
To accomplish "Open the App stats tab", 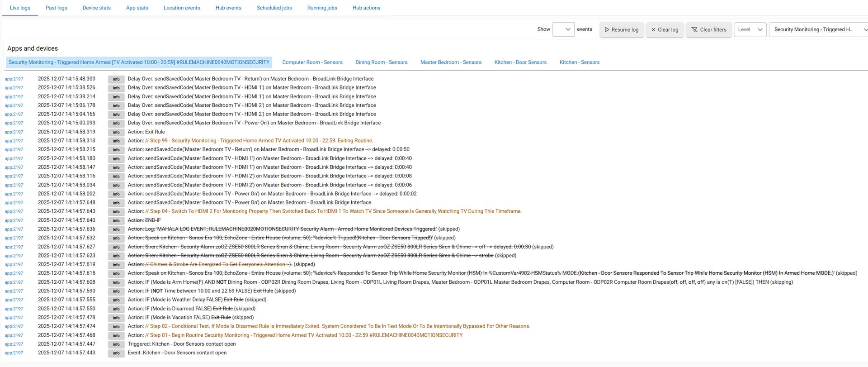I will pyautogui.click(x=137, y=8).
